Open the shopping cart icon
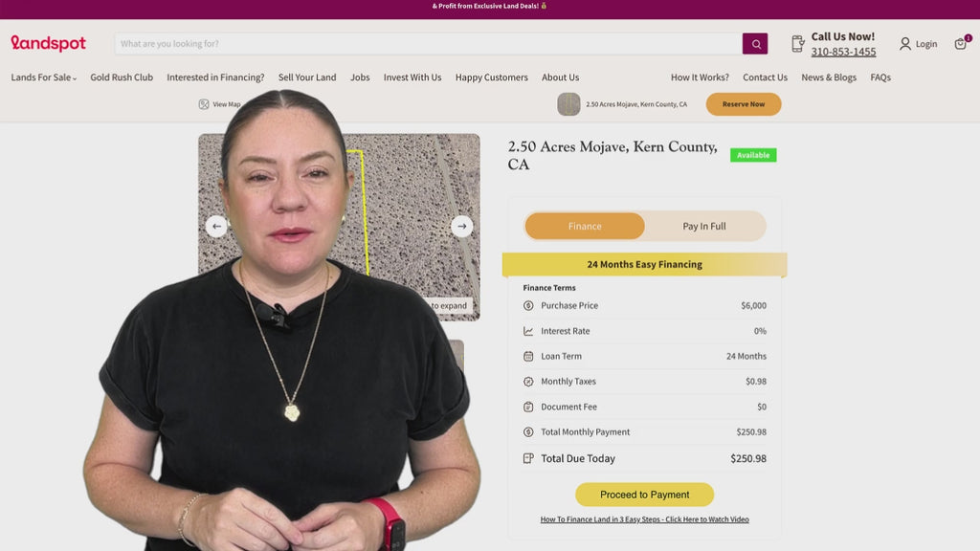 coord(961,44)
